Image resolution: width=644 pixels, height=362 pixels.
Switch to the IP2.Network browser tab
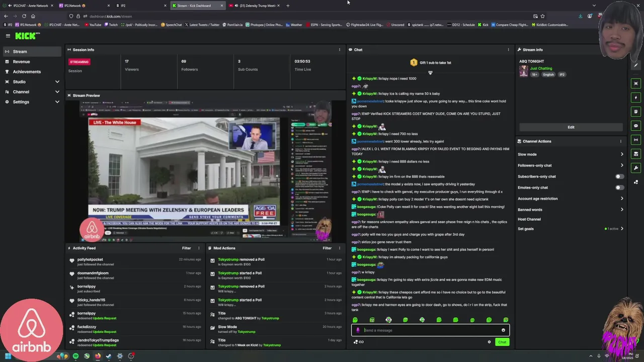(83, 6)
